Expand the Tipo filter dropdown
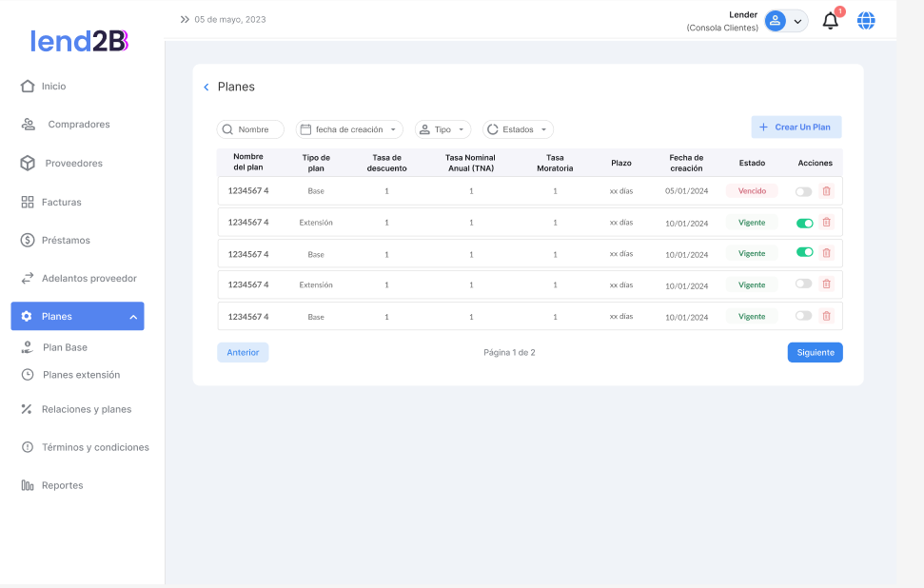This screenshot has height=588, width=924. tap(442, 129)
